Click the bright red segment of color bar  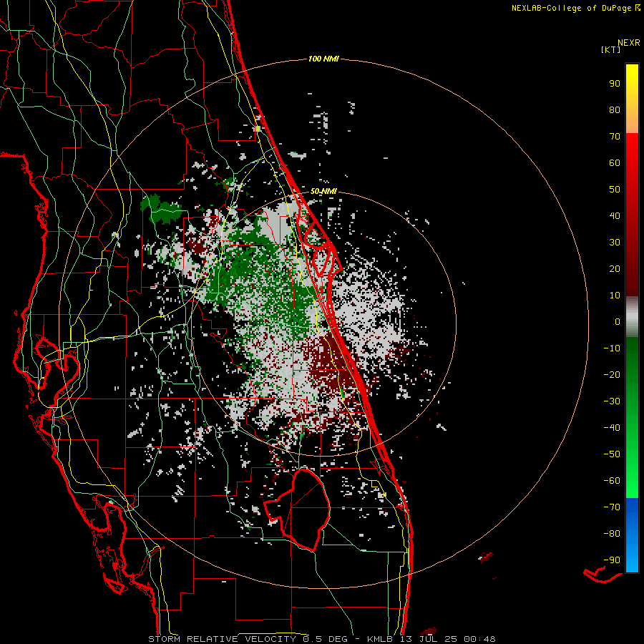632,165
